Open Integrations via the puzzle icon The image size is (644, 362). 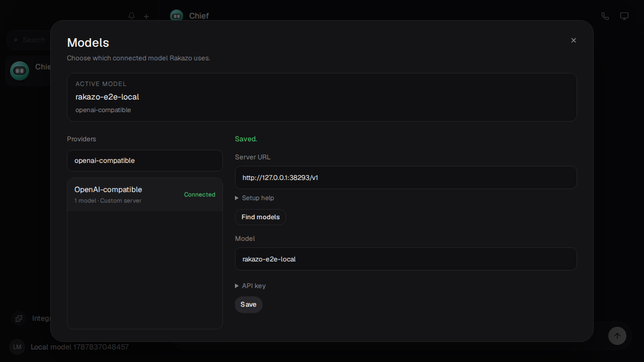(x=19, y=318)
